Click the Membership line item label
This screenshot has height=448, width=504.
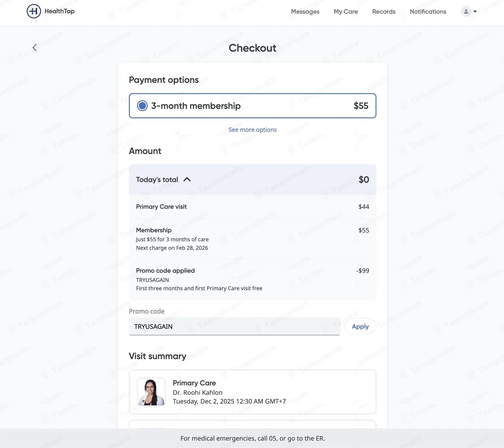(x=154, y=230)
